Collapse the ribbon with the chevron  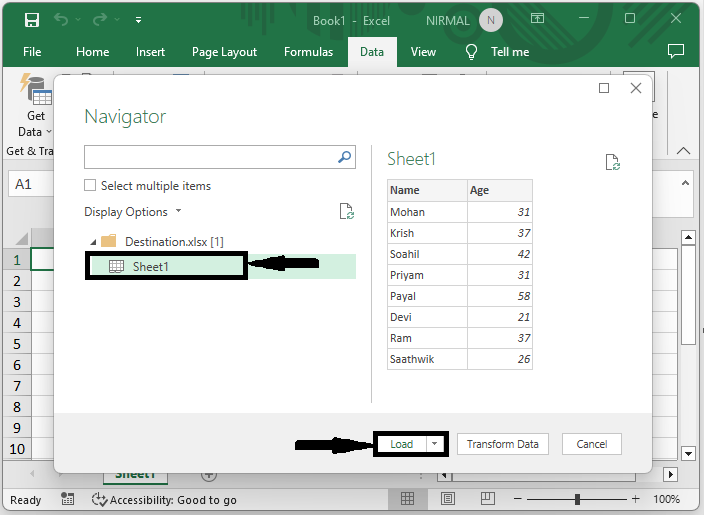[683, 151]
